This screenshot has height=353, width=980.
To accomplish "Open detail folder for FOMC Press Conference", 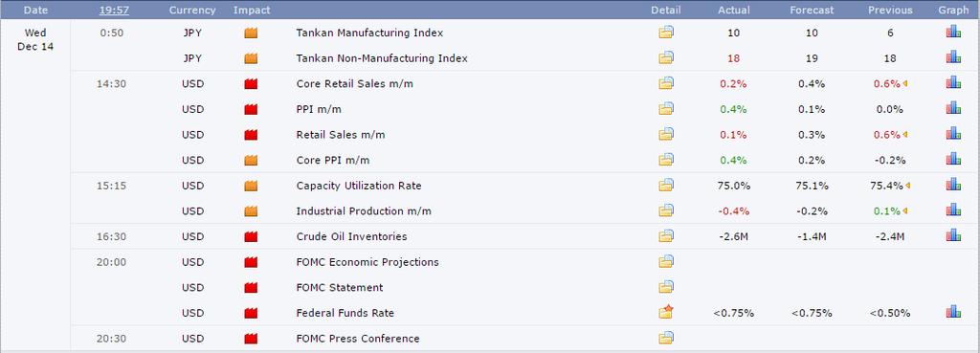I will click(666, 338).
